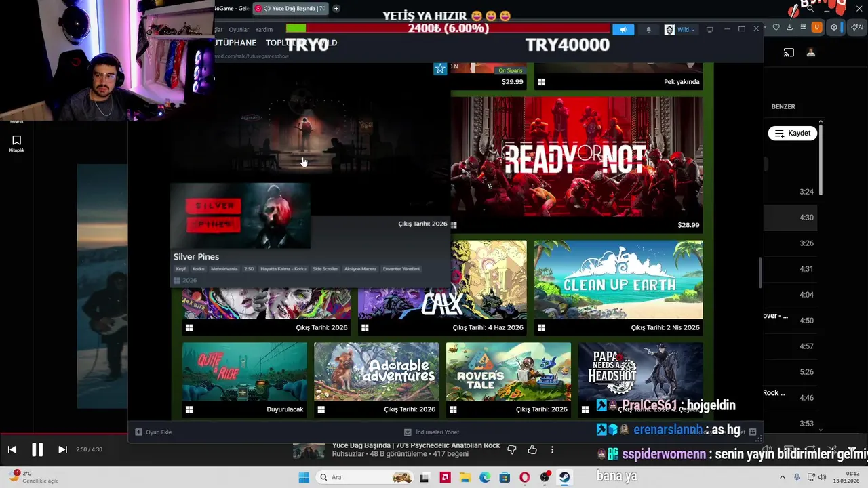Click the now playing album thumbnail
This screenshot has height=488, width=868.
(309, 450)
